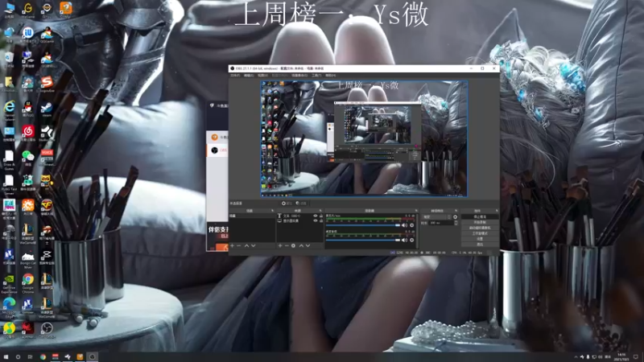
Task: Mute the second mixer audio channel
Action: pyautogui.click(x=405, y=240)
